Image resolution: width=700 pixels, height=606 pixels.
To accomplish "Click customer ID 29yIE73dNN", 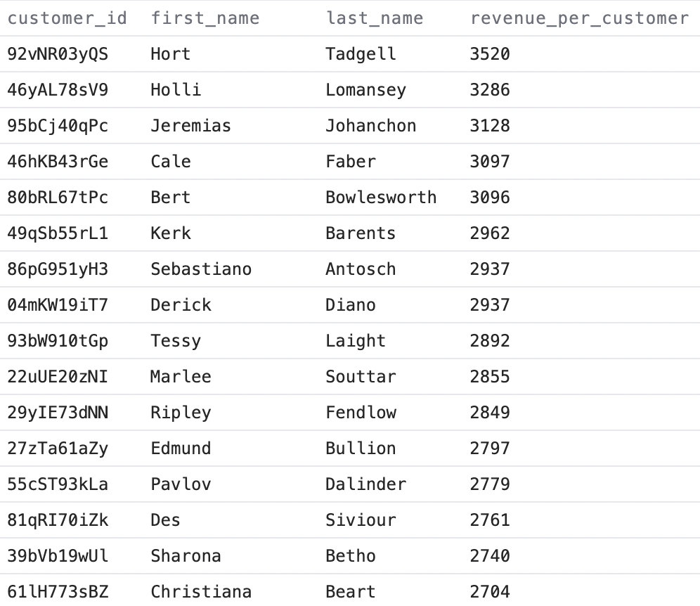I will 58,413.
